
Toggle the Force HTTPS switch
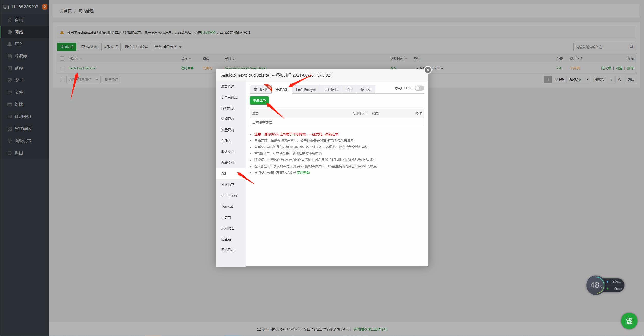point(419,88)
